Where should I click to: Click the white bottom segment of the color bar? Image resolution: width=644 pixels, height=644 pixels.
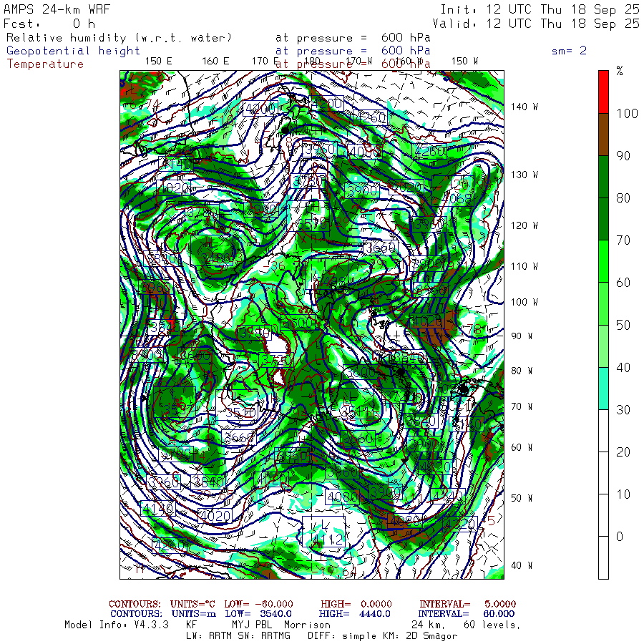[603, 558]
